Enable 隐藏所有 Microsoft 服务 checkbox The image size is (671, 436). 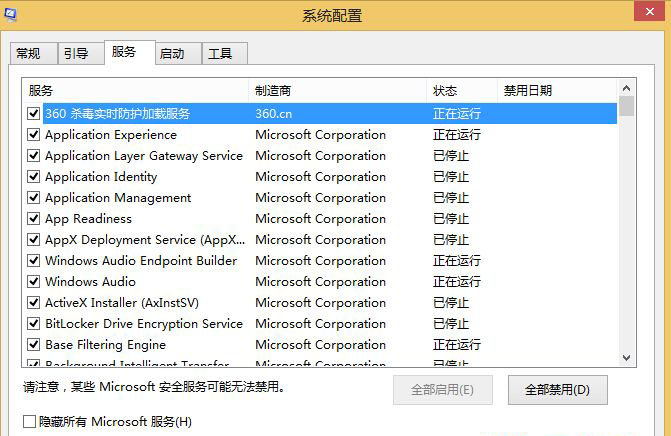[x=30, y=421]
